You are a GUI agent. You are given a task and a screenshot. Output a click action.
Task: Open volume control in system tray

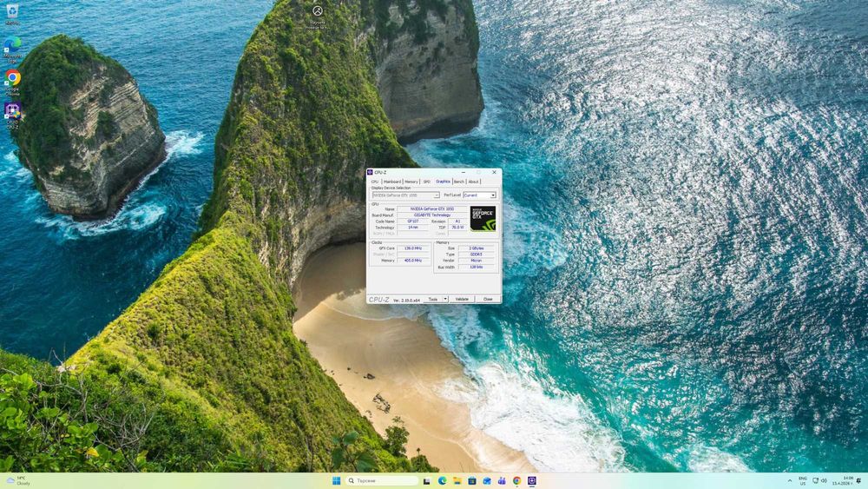coord(824,480)
